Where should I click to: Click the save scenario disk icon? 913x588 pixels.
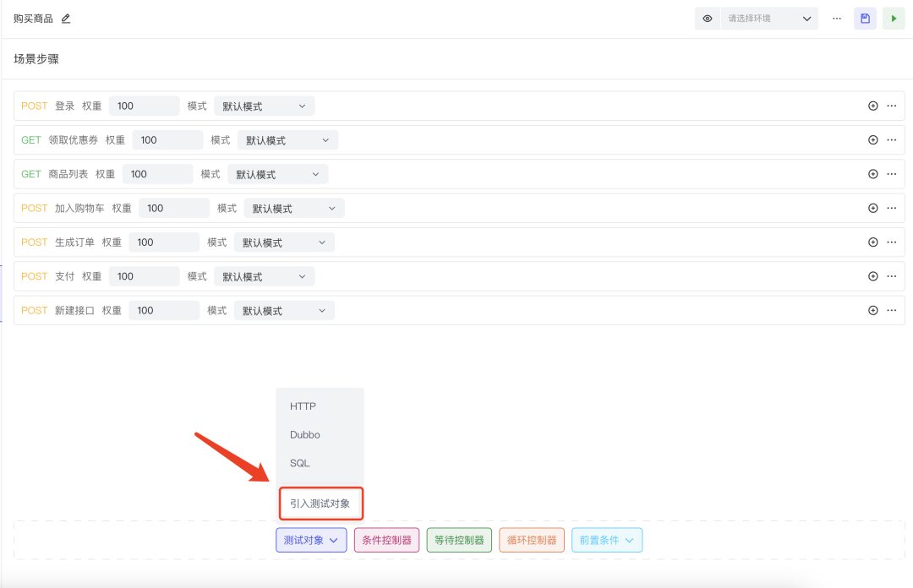(x=866, y=19)
